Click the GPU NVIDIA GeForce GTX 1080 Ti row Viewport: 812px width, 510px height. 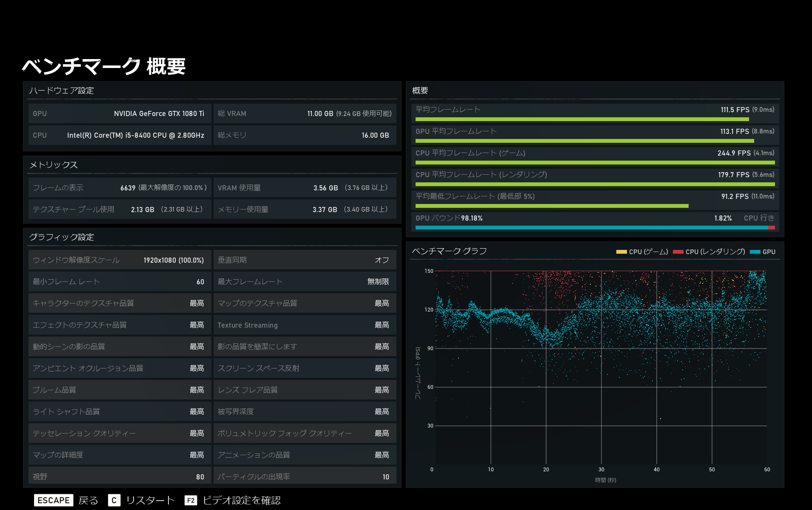(120, 113)
